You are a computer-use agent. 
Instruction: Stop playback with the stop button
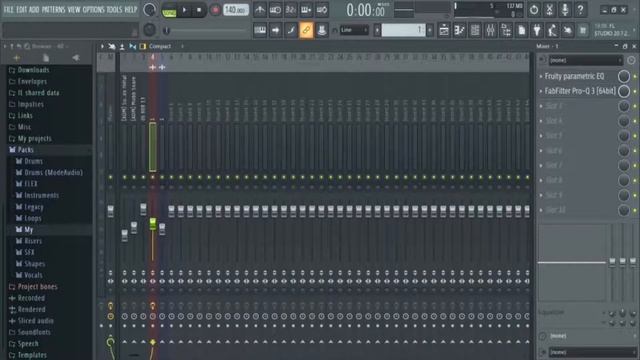(199, 10)
